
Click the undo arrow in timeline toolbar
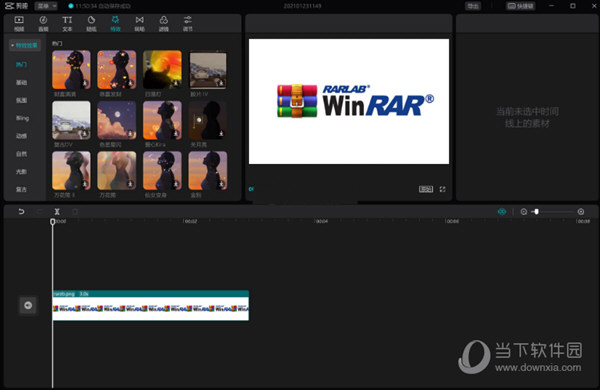tap(21, 212)
